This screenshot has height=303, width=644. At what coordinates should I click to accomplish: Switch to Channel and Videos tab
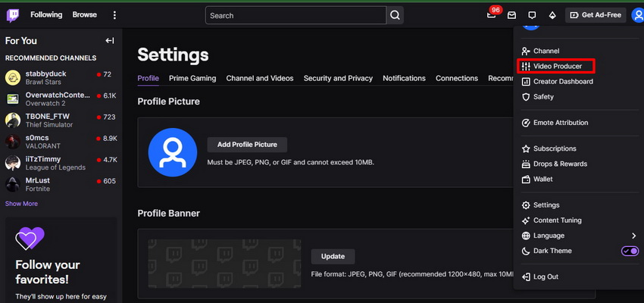point(260,78)
